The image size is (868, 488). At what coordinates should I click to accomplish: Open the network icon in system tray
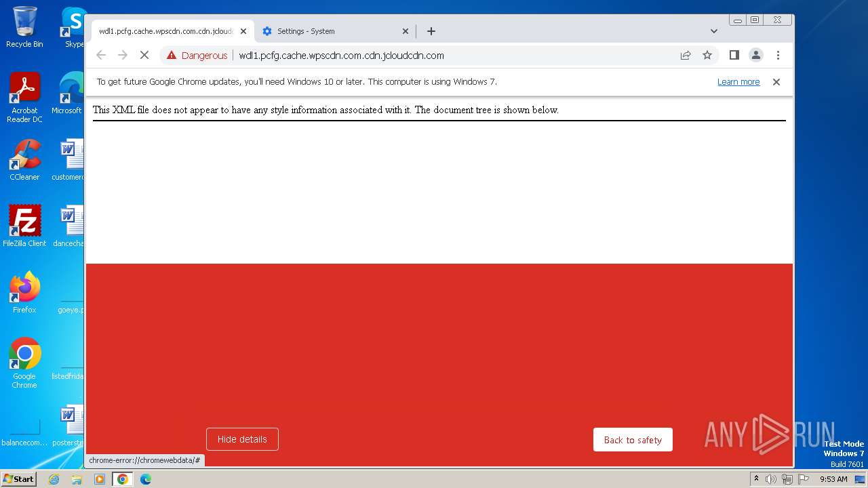(787, 479)
